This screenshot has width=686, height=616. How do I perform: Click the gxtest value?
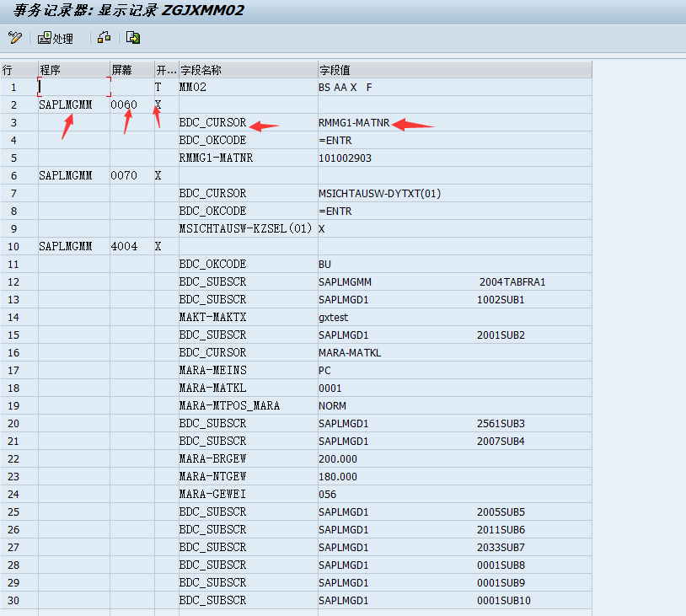[x=334, y=318]
